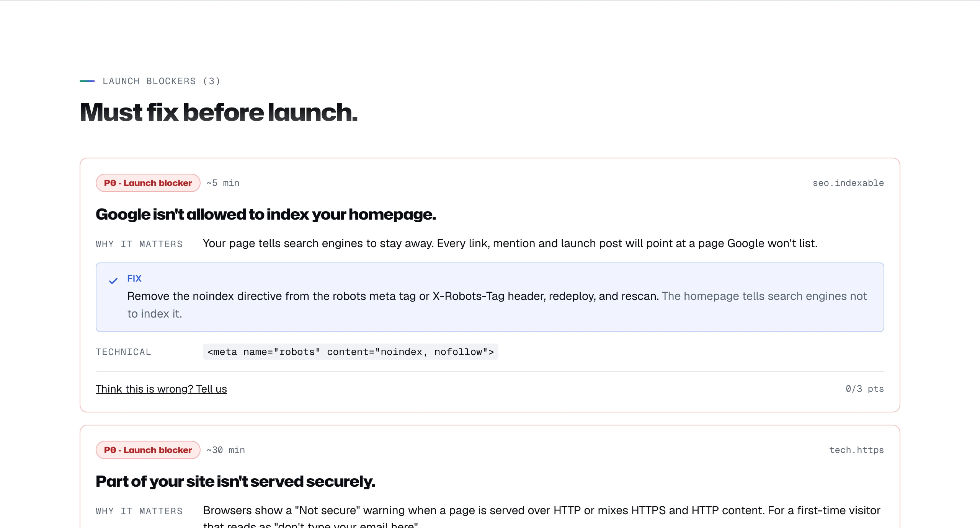Open the 'Think this is wrong? Tell us' link
Viewport: 980px width, 528px height.
(x=161, y=389)
